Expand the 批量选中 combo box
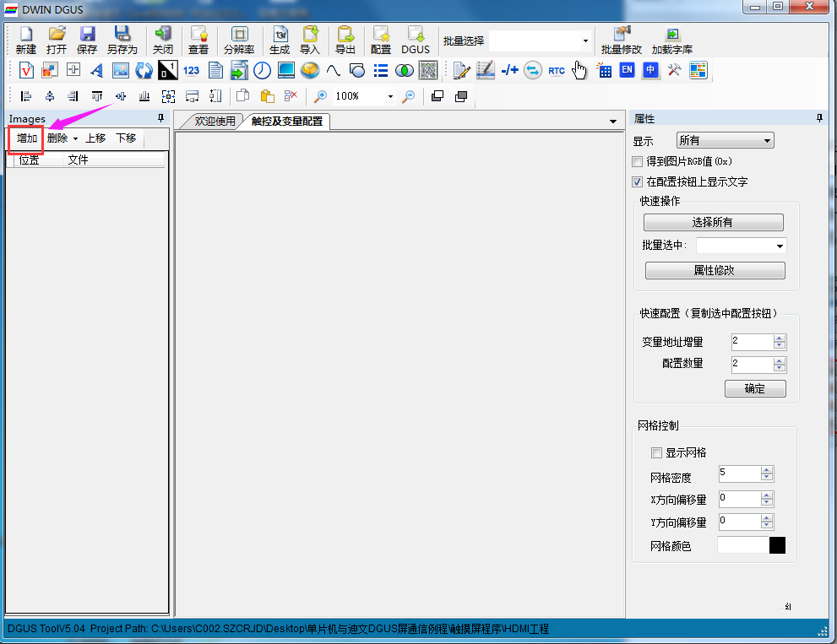The height and width of the screenshot is (644, 837). (741, 246)
